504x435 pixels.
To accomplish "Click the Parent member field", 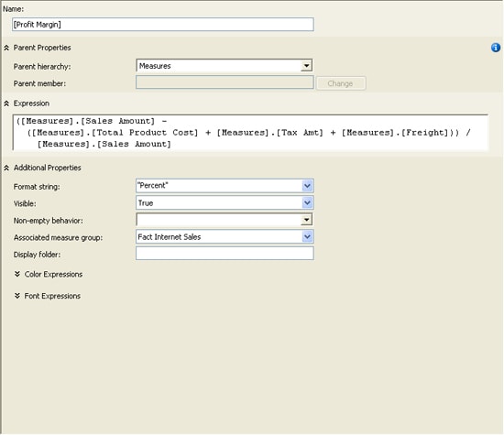I will point(225,82).
